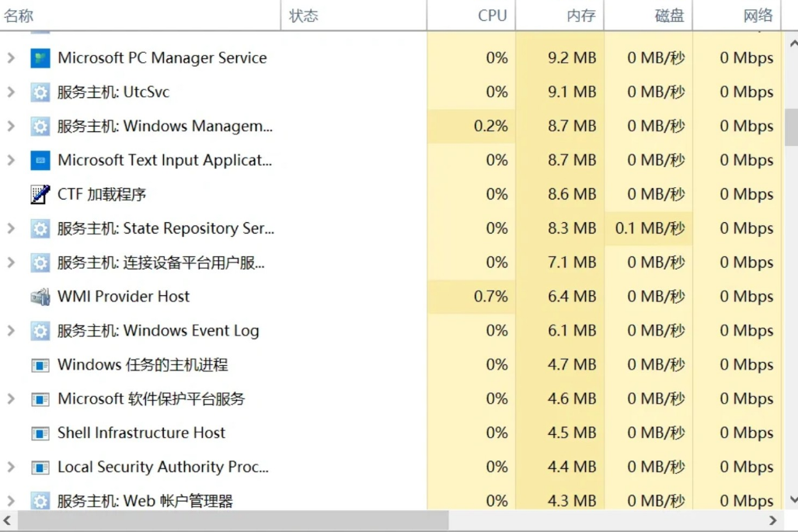
Task: Expand 服务主机: Windows Event Log group
Action: point(11,331)
